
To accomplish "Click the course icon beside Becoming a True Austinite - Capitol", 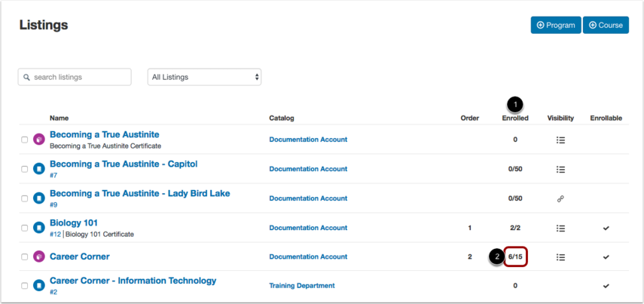I will tap(39, 169).
